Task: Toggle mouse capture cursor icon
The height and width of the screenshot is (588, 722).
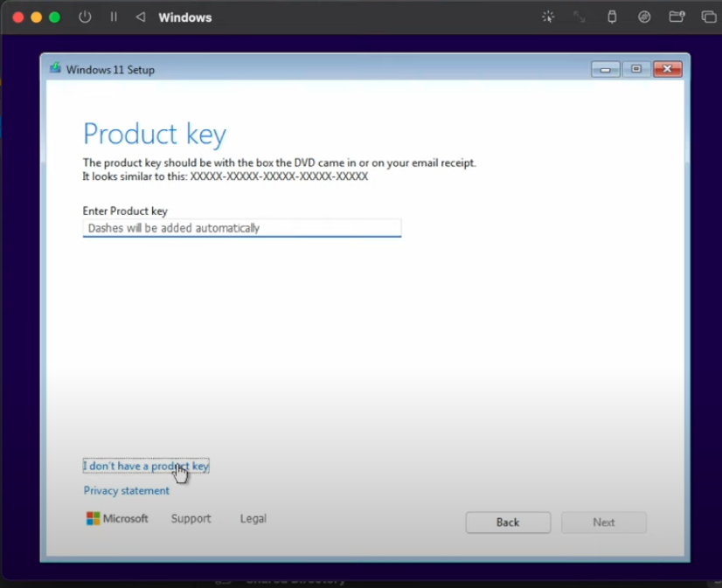Action: coord(548,17)
